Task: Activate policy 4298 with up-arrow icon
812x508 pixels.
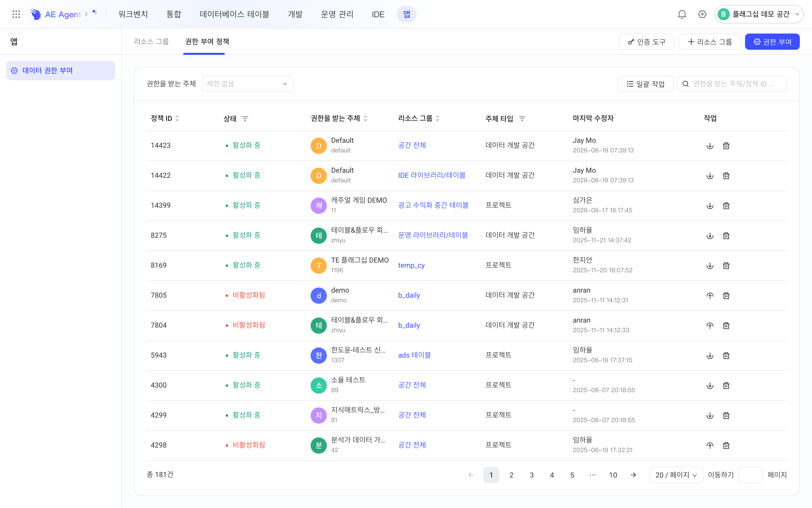Action: click(x=710, y=445)
